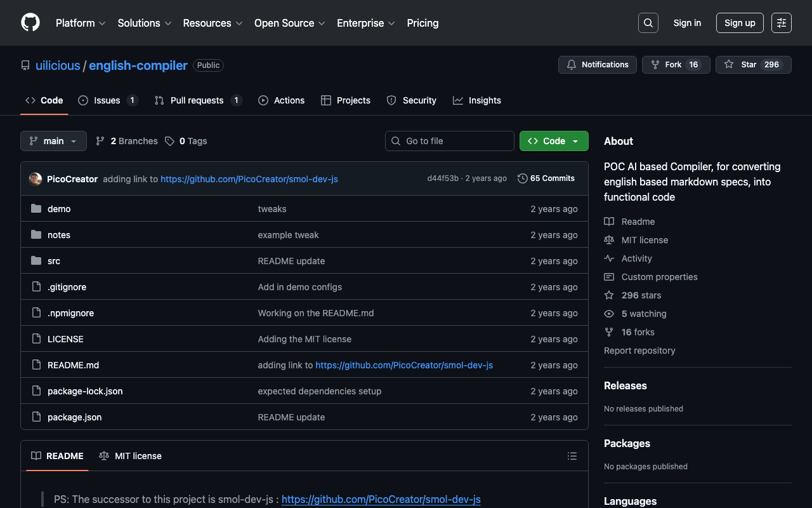This screenshot has width=812, height=508.
Task: Click the Notifications bell button
Action: pos(597,65)
